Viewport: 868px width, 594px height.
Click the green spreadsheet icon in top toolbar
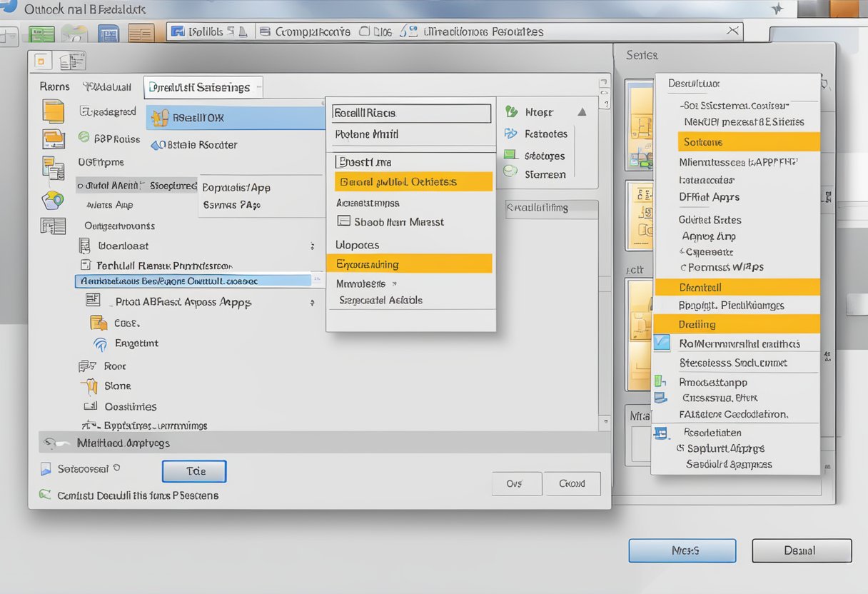point(41,34)
